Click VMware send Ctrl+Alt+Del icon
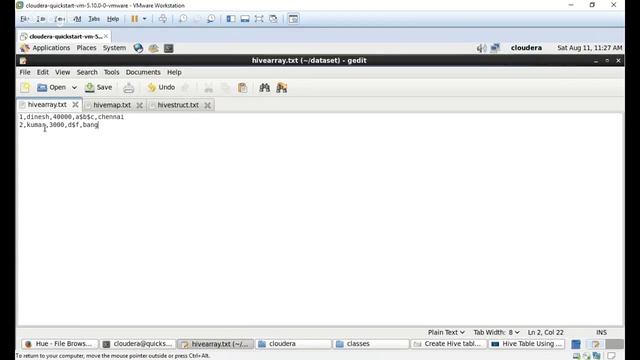640x360 pixels. 162,19
